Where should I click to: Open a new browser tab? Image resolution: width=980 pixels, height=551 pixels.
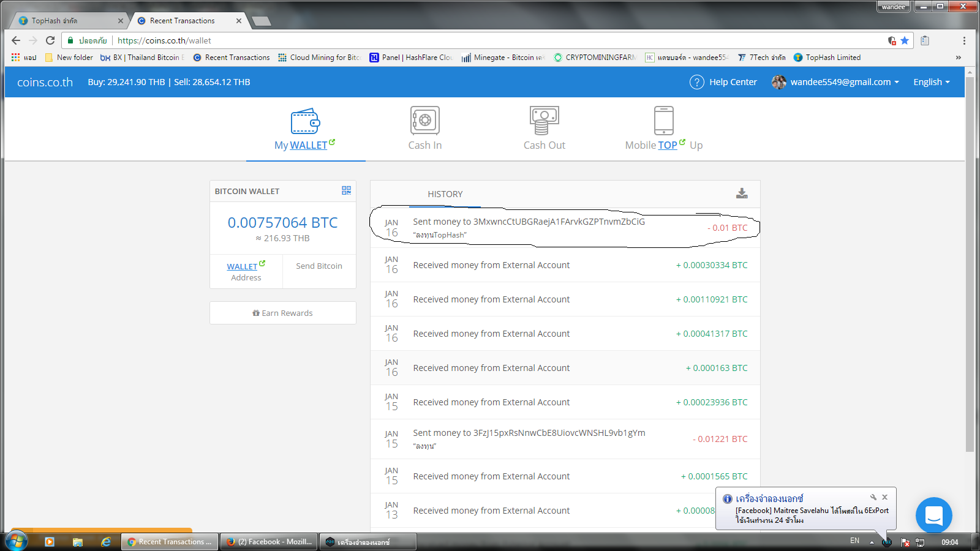pyautogui.click(x=262, y=21)
